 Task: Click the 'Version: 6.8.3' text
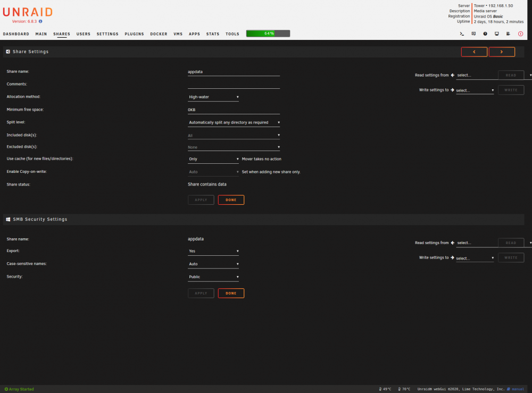tap(24, 21)
